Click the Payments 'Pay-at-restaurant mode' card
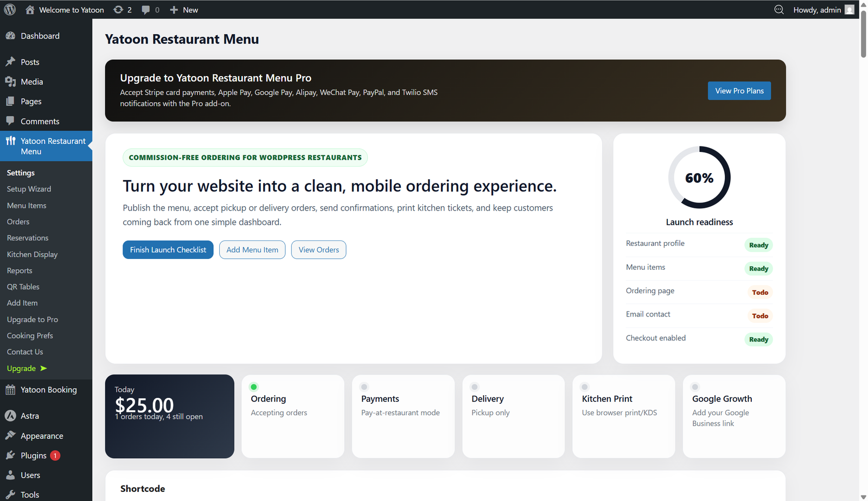Image resolution: width=868 pixels, height=501 pixels. 403,416
